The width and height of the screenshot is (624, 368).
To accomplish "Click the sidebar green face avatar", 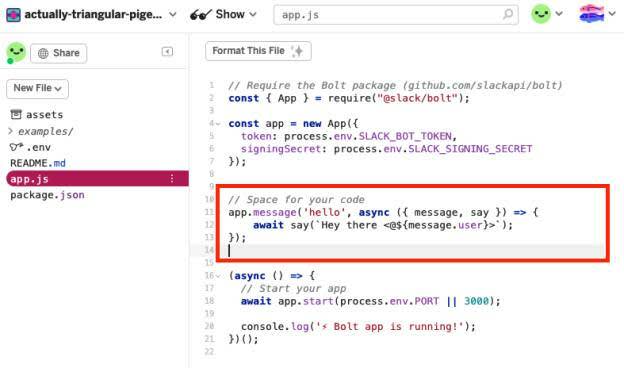I will [16, 53].
